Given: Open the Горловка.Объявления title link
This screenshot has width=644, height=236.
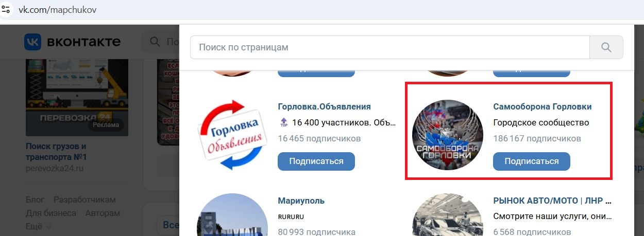Looking at the screenshot, I should [x=324, y=107].
